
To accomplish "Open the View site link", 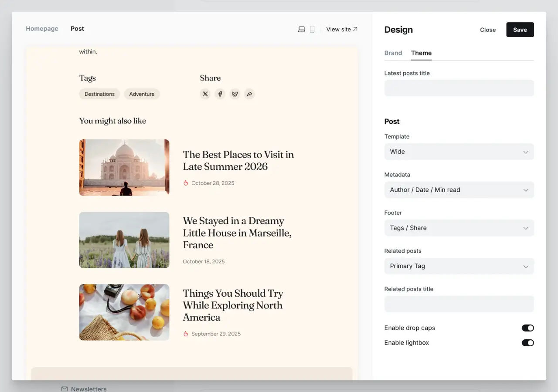I will 342,29.
